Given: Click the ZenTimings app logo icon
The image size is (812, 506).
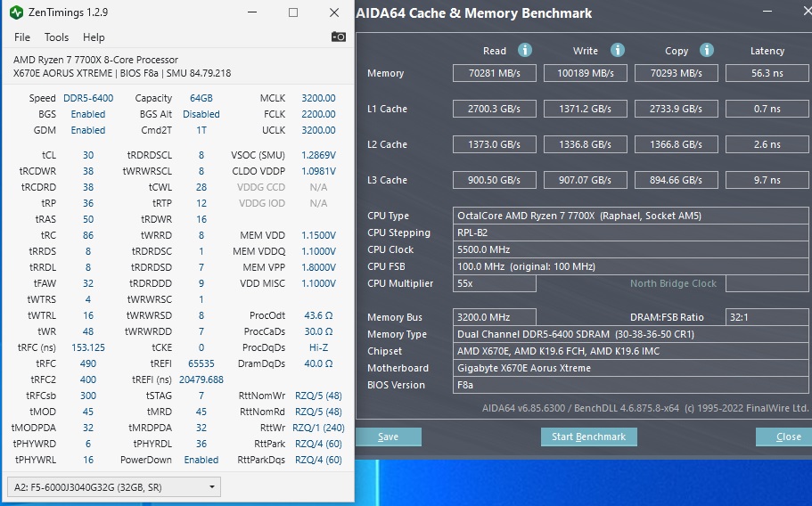Looking at the screenshot, I should click(16, 12).
